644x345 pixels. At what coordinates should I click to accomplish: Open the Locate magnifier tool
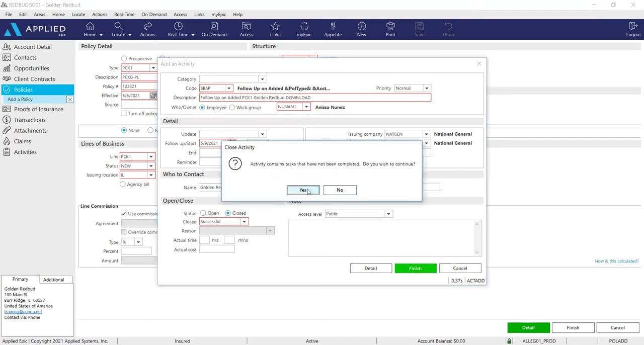tap(118, 29)
